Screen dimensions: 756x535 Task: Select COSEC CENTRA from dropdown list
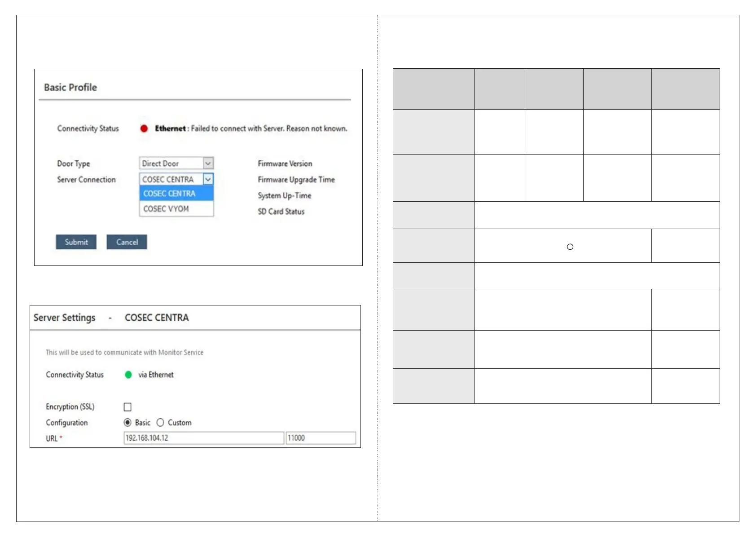coord(176,193)
